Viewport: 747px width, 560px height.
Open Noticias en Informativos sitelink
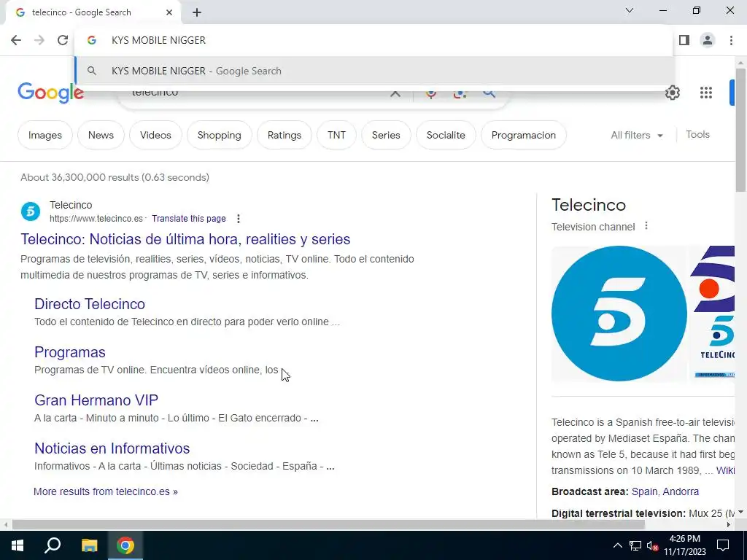coord(112,448)
